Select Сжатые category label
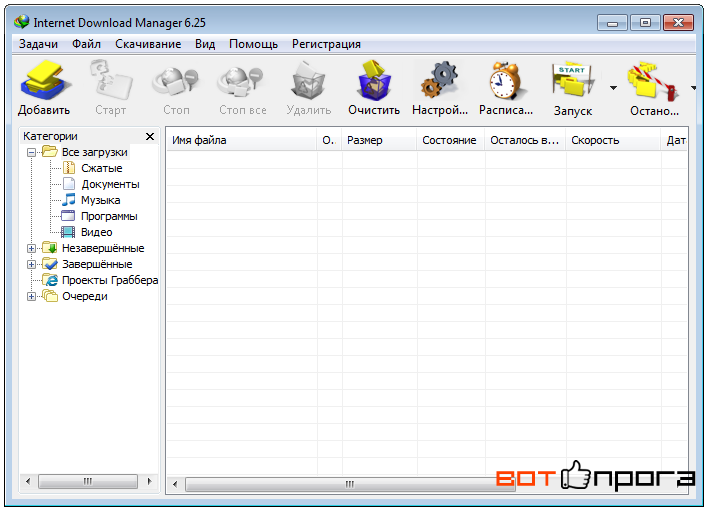Screen dimensions: 708x511 tap(102, 168)
